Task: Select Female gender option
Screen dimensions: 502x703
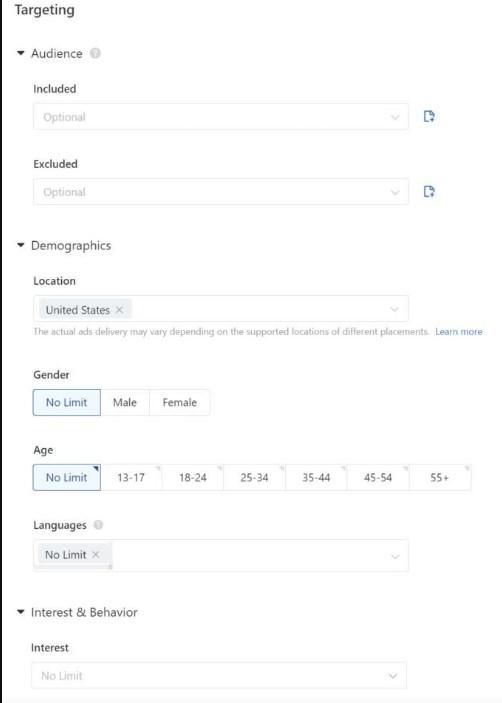Action: (179, 402)
